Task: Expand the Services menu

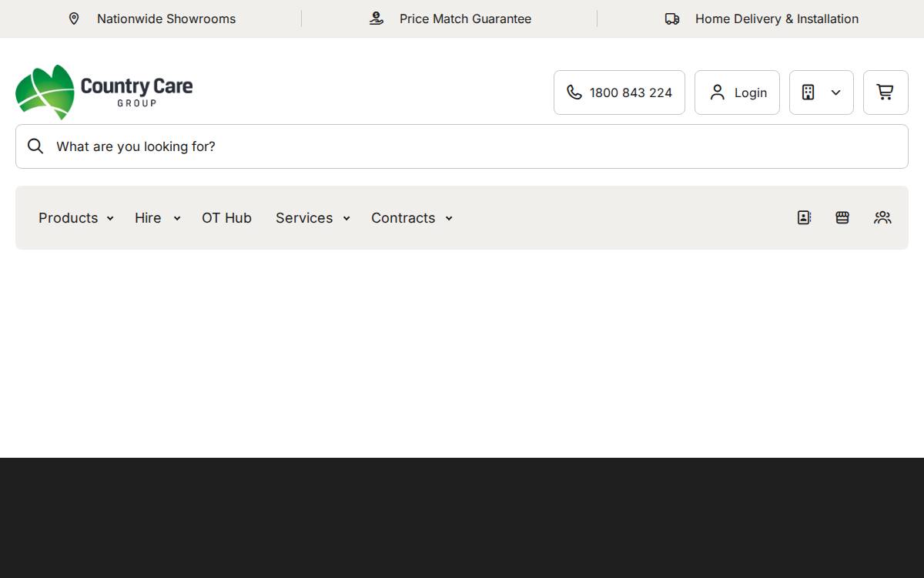Action: [313, 218]
